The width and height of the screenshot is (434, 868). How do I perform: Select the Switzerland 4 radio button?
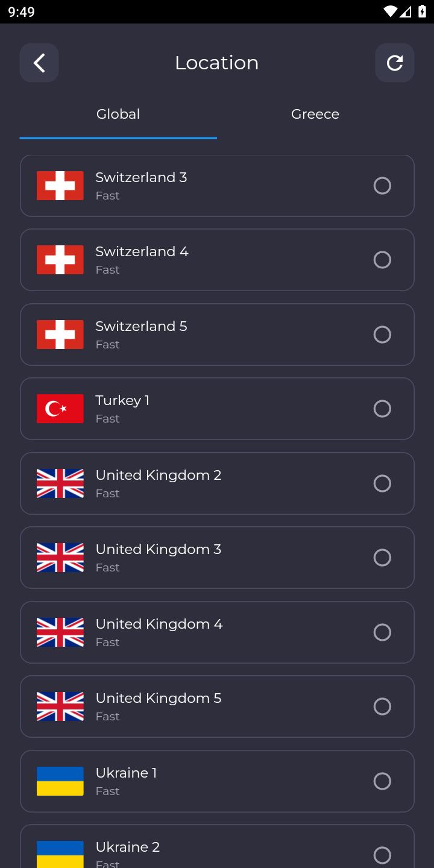click(382, 260)
